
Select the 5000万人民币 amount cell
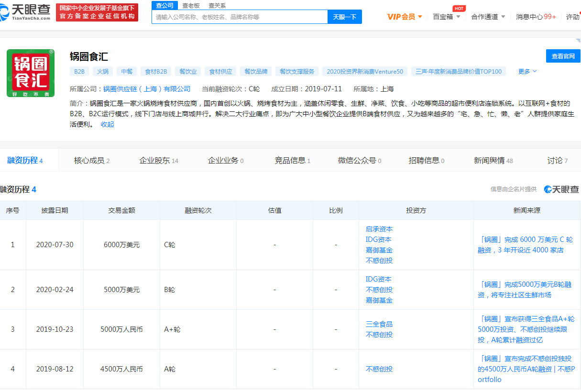point(121,329)
